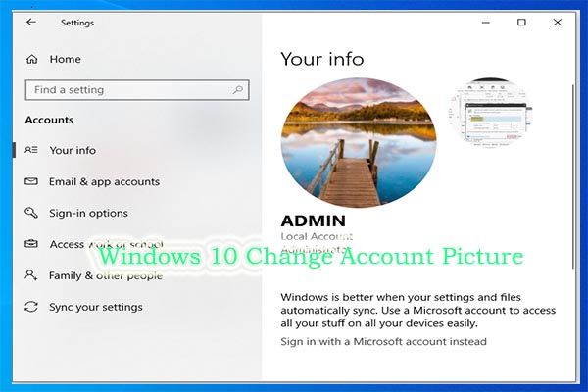Click the large lake account picture
The width and height of the screenshot is (588, 392).
pos(359,142)
